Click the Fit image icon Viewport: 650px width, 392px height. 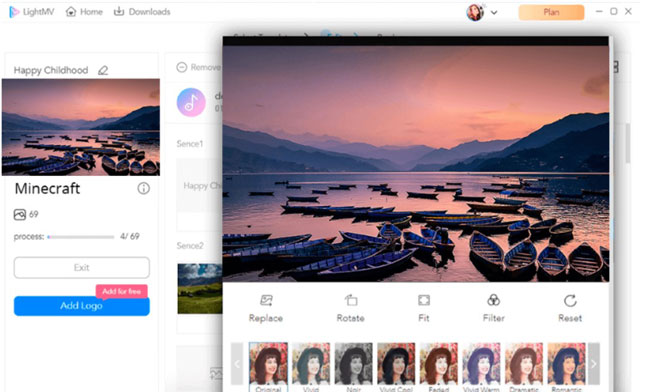coord(424,300)
